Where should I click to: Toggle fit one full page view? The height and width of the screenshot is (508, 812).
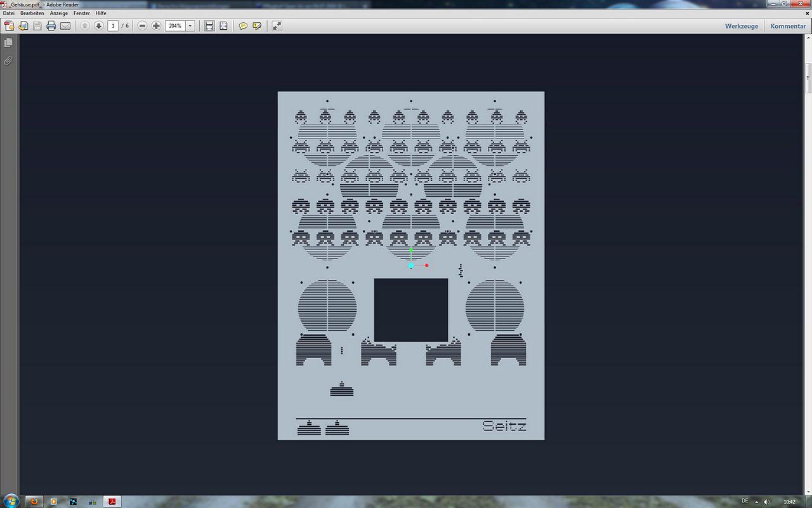click(223, 26)
